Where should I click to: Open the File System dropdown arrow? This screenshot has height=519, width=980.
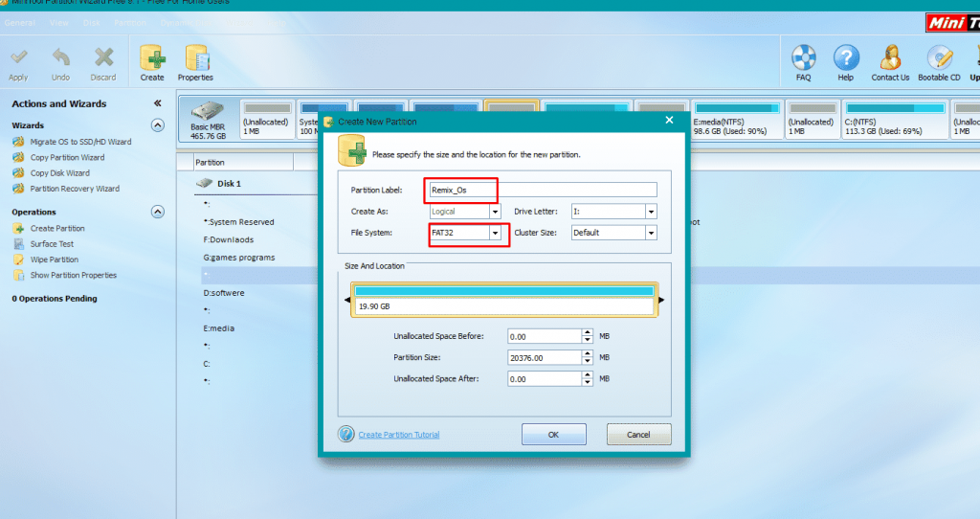pyautogui.click(x=495, y=233)
